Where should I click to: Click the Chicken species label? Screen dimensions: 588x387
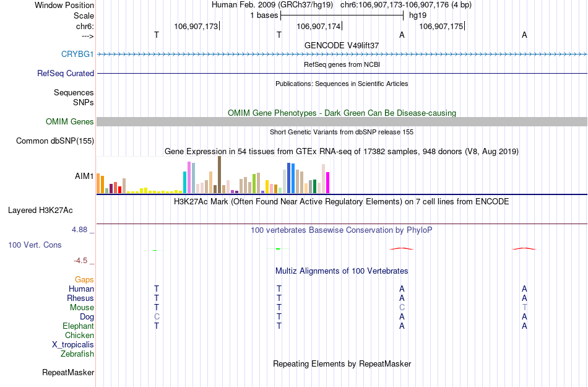click(x=79, y=335)
